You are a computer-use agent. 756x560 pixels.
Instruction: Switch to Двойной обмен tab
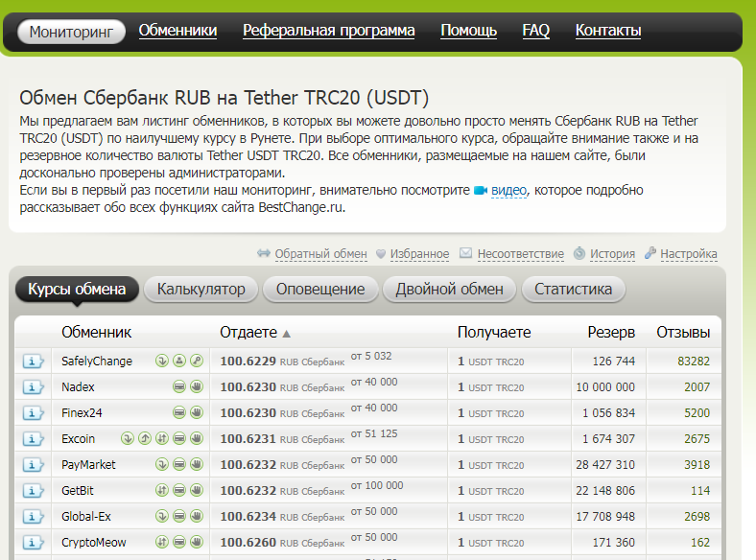[x=449, y=290]
